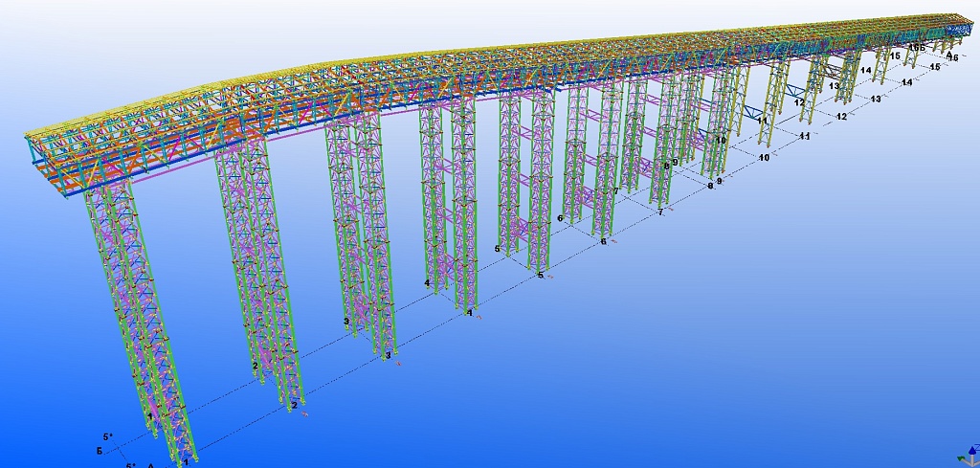
Task: Click the front-row grid label 11
Action: pos(805,136)
